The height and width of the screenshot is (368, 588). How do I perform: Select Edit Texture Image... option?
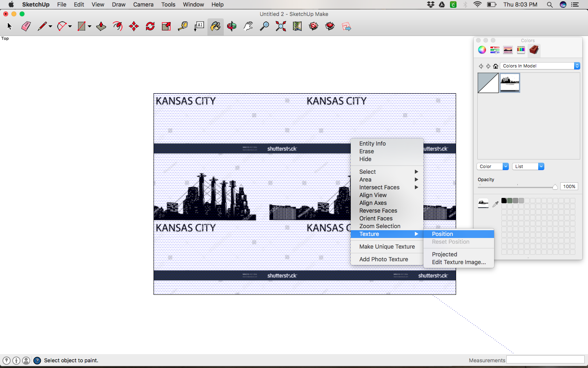click(459, 262)
